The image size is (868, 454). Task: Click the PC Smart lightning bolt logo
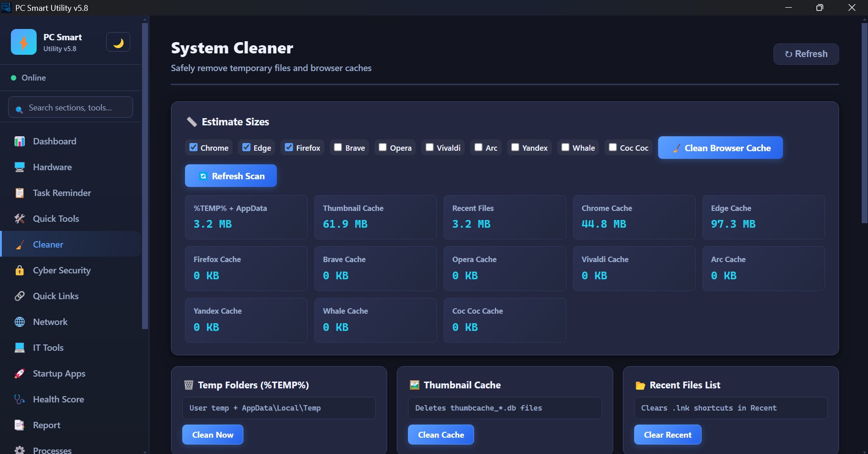[24, 42]
